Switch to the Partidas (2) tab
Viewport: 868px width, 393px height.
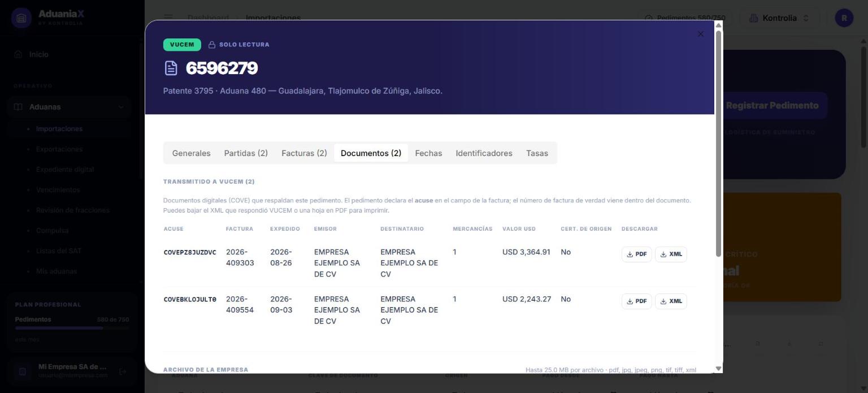[246, 153]
